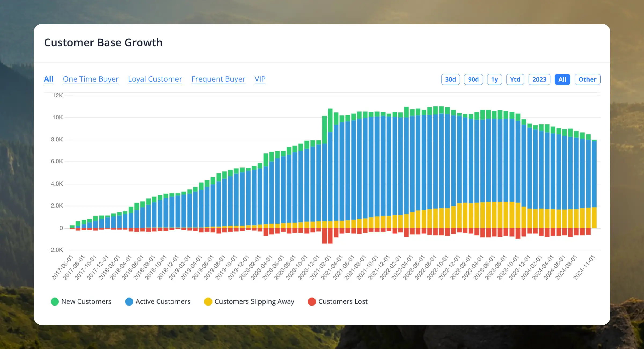Click the 2017-06-01 x-axis date label

62,267
